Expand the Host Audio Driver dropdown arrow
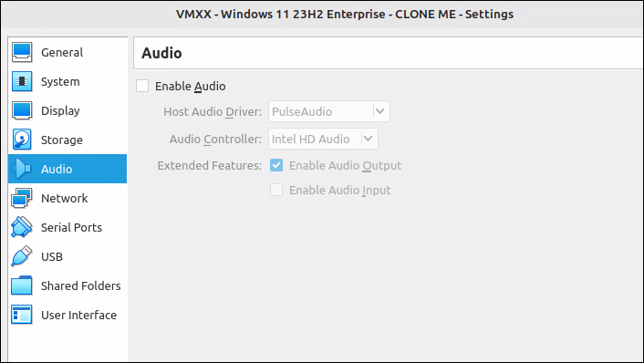 pyautogui.click(x=379, y=111)
